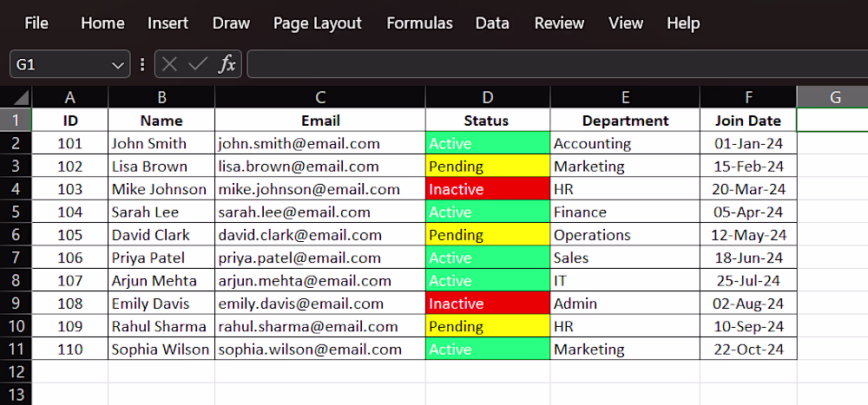Image resolution: width=868 pixels, height=405 pixels.
Task: Select the Sophia Wilson cell
Action: pos(161,349)
